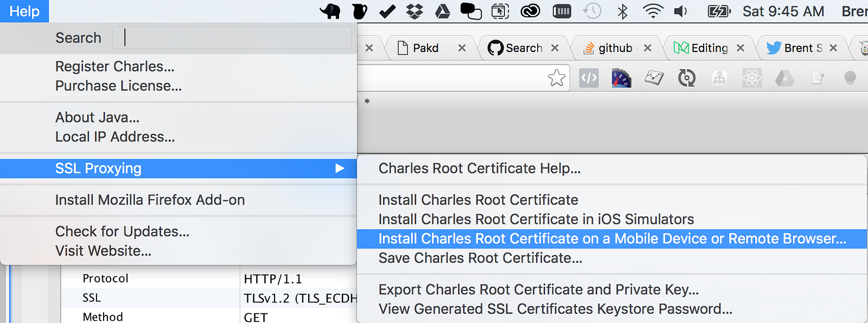Viewport: 868px width, 323px height.
Task: Select Install Certificate on Mobile Device or Remote Browser
Action: [612, 239]
